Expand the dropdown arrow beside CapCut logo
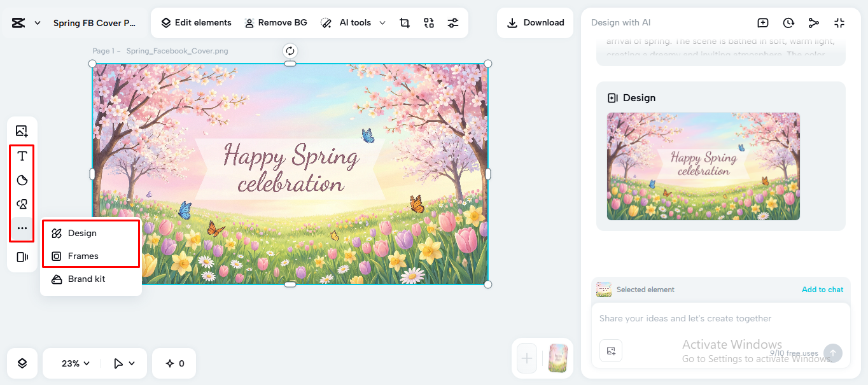The image size is (868, 385). [x=38, y=23]
